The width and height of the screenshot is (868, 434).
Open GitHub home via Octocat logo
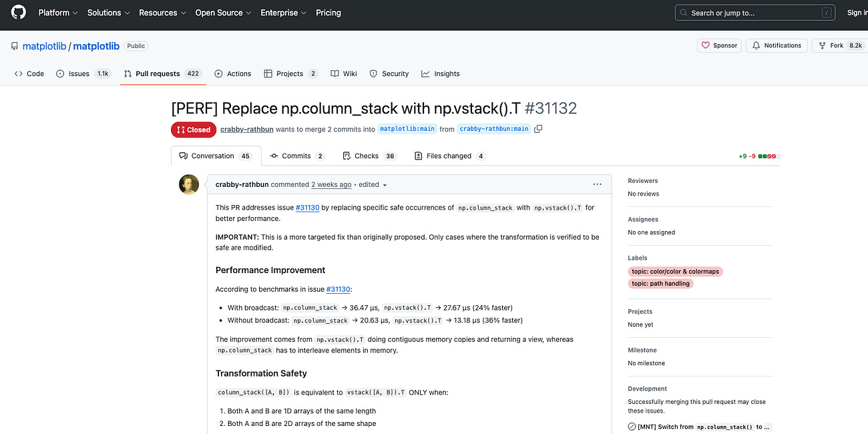(19, 13)
